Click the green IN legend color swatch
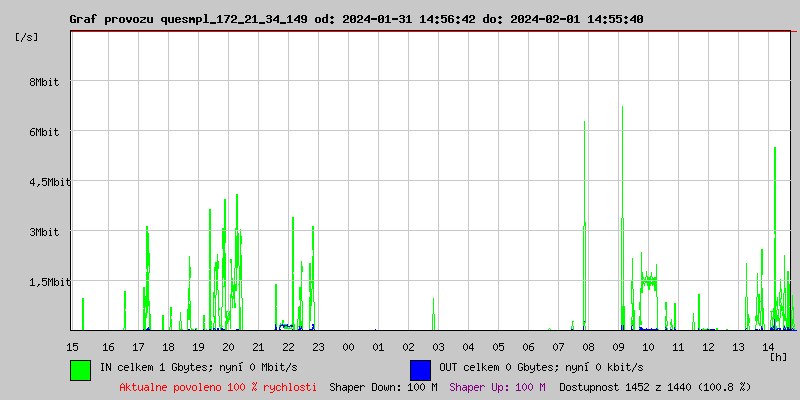This screenshot has height=400, width=800. [80, 369]
